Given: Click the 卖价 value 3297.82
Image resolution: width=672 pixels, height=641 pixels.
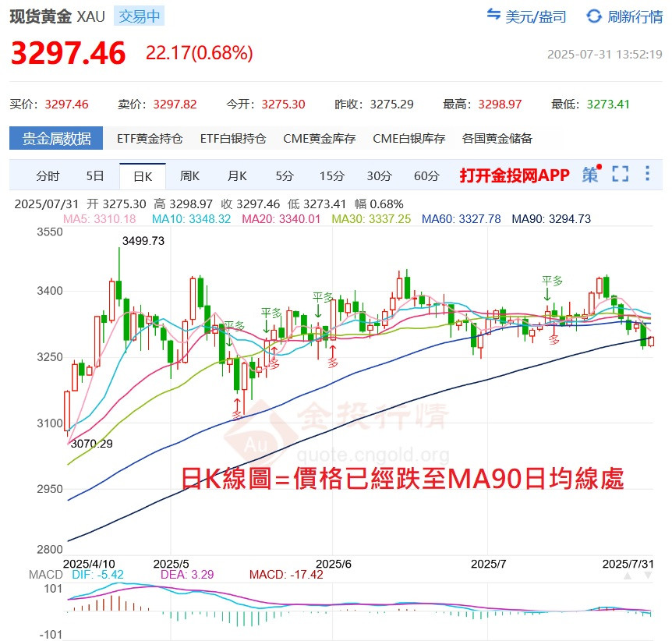Looking at the screenshot, I should [175, 104].
